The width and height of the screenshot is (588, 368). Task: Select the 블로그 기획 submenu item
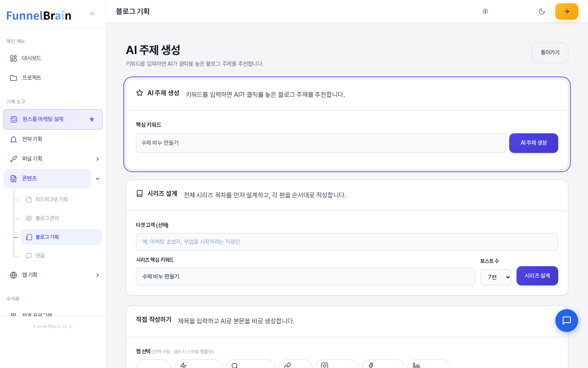point(62,237)
